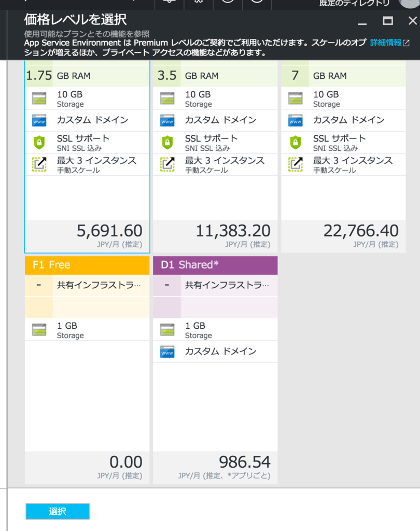Click 1 GB Storage in the F1 Free card
This screenshot has width=420, height=531.
(x=71, y=330)
